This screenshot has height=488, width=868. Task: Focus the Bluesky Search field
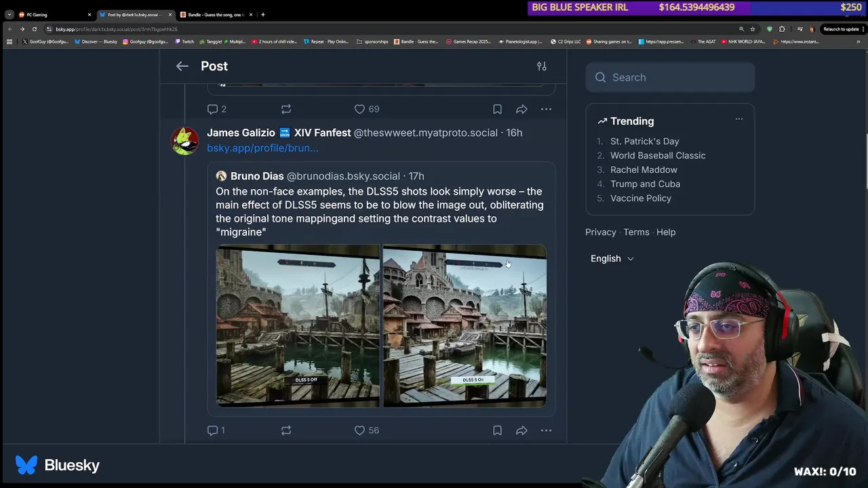pos(670,77)
